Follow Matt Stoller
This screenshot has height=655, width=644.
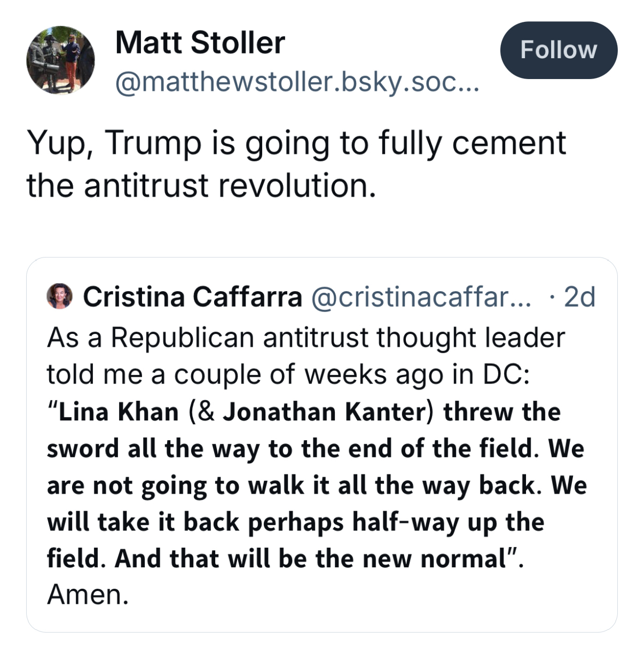pos(558,50)
